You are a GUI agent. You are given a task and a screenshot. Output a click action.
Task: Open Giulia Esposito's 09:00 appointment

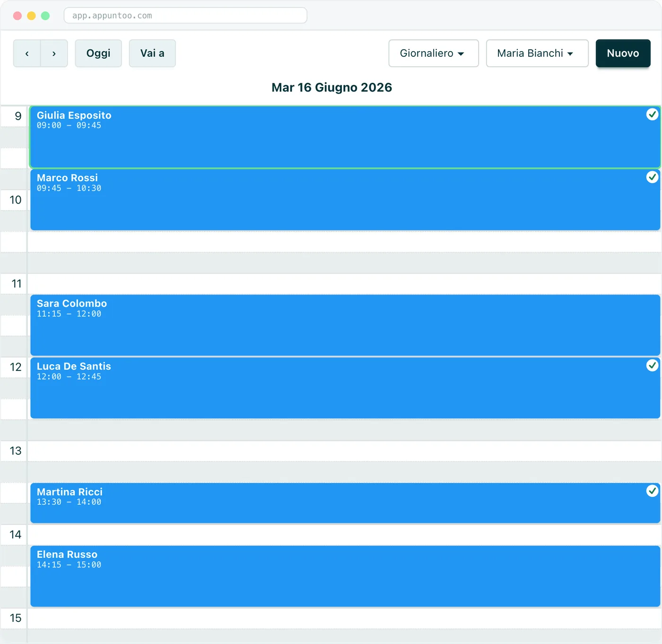click(x=345, y=137)
